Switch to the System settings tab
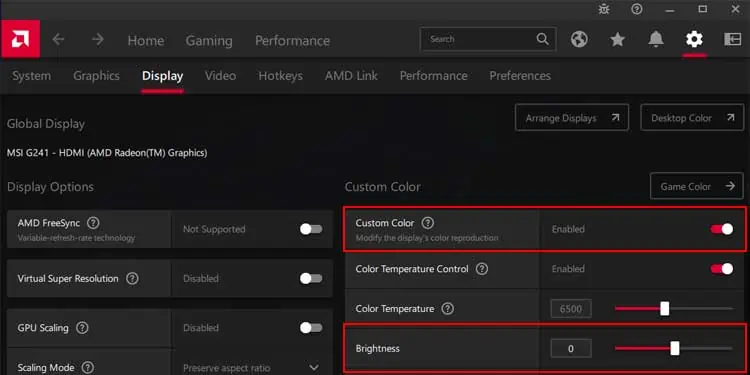This screenshot has width=750, height=375. tap(32, 76)
